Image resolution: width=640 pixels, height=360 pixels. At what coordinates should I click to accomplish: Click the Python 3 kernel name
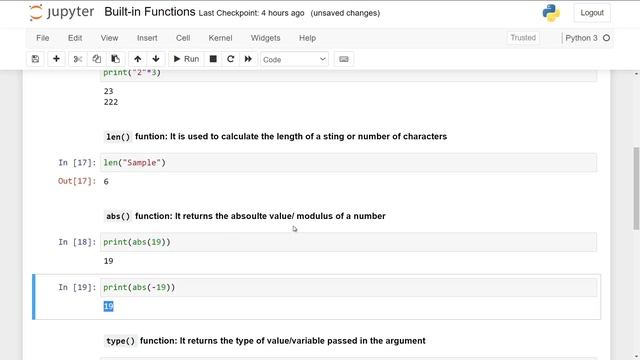coord(581,38)
